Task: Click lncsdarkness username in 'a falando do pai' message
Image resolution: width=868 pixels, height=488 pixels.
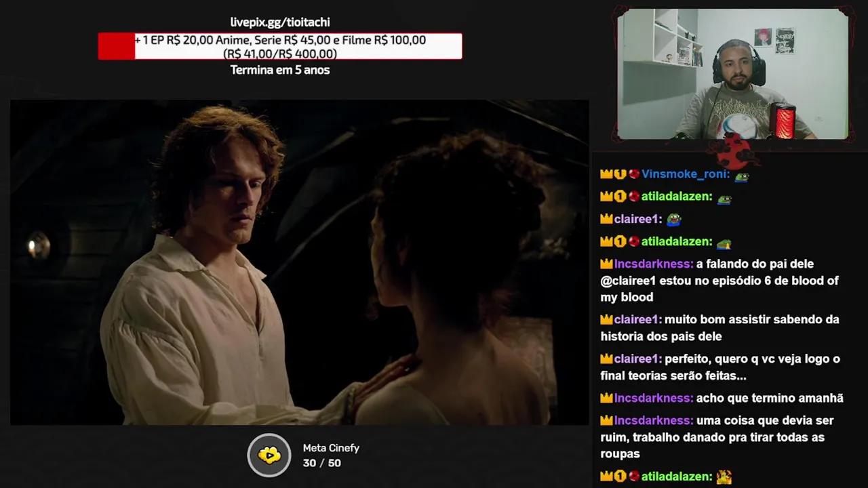Action: coord(654,264)
